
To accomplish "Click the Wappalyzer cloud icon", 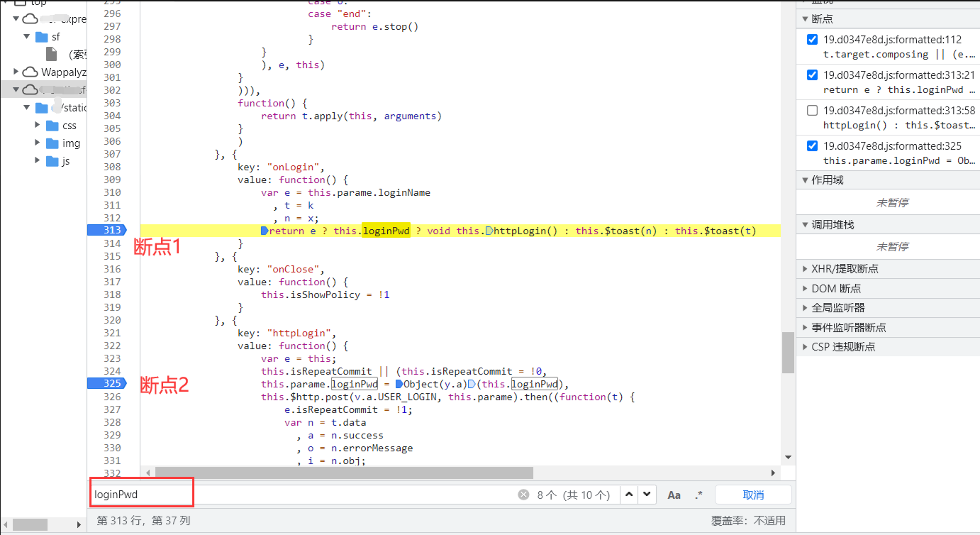I will 30,72.
